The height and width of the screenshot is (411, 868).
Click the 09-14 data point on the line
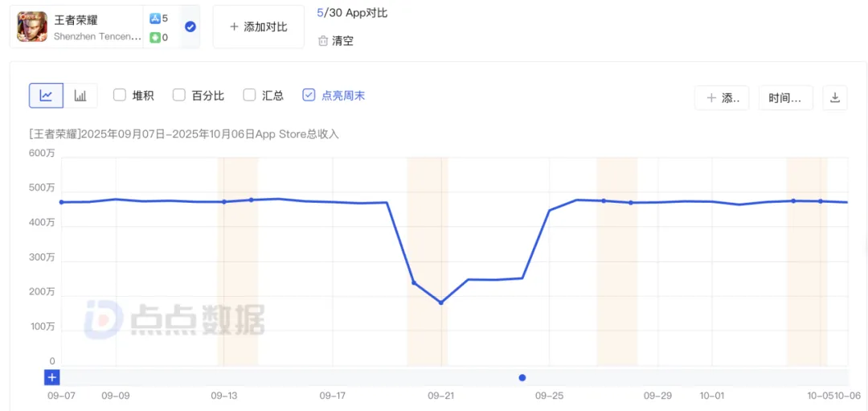[252, 200]
